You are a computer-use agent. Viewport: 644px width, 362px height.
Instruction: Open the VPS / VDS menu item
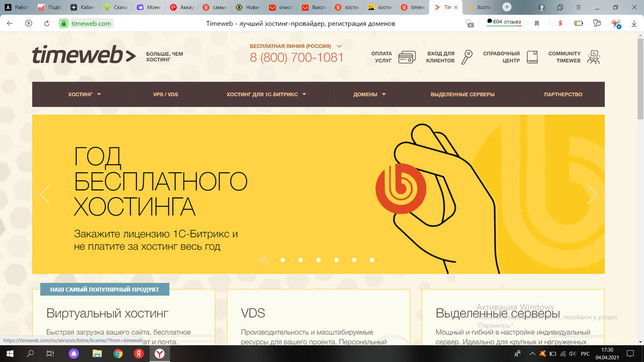coord(165,94)
